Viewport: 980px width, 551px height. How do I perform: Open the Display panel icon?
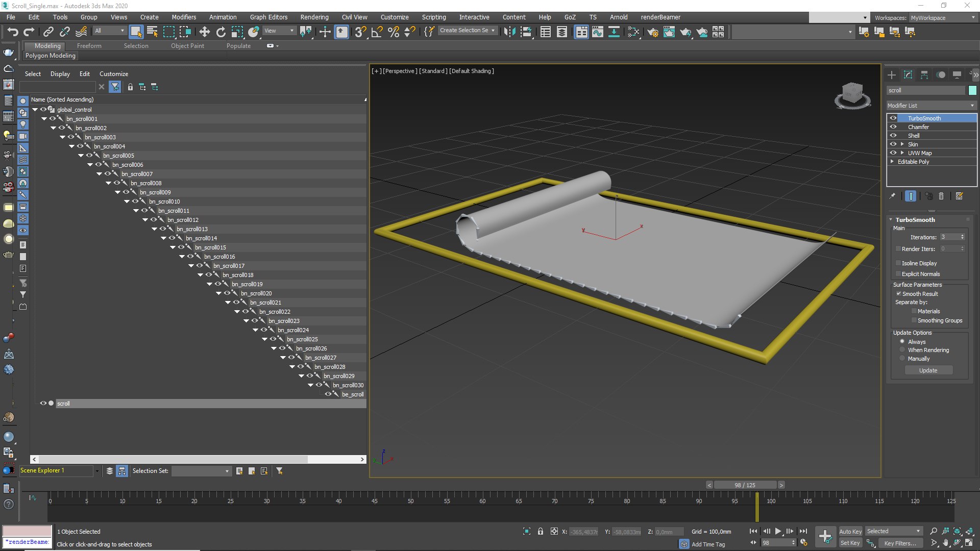(957, 74)
